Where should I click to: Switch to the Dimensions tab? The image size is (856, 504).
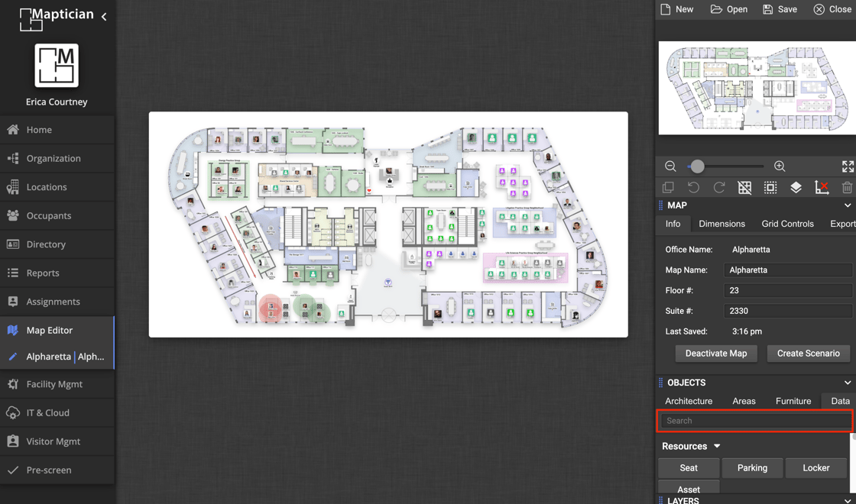[x=721, y=224]
